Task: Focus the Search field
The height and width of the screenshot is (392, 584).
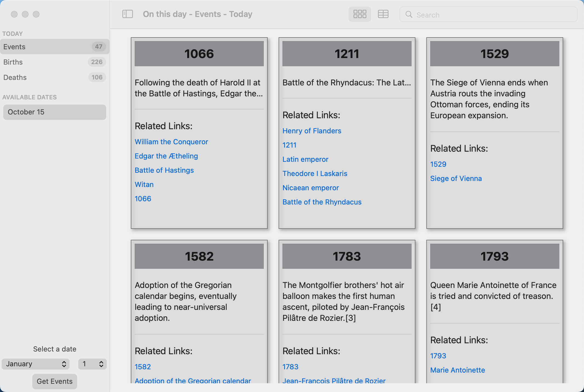Action: [488, 15]
